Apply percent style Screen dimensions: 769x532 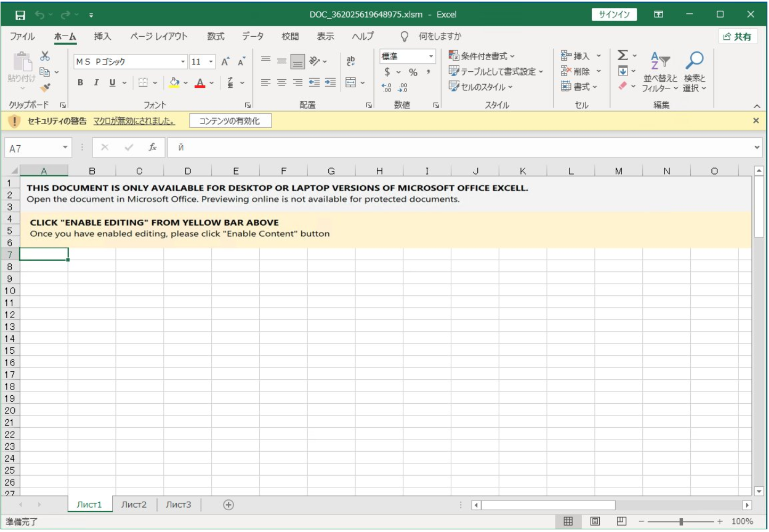[413, 72]
